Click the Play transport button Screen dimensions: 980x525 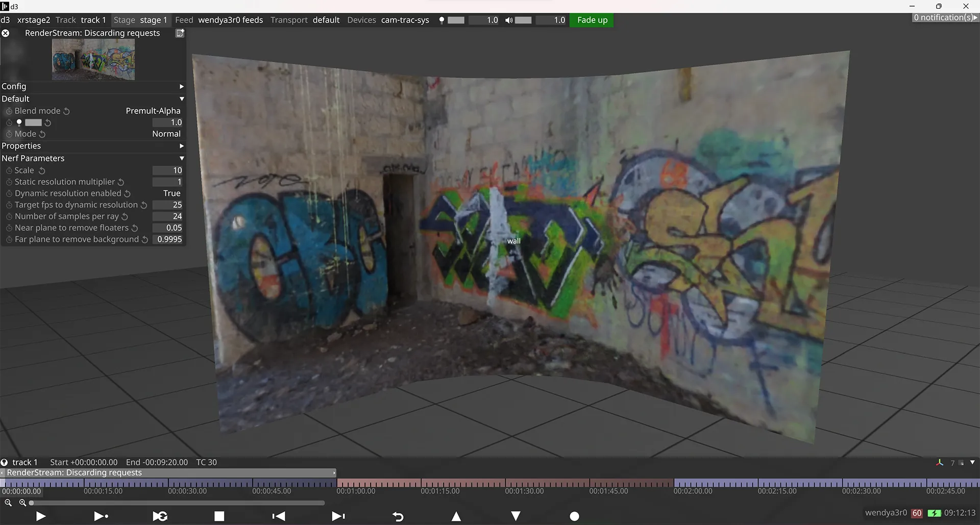(x=41, y=516)
